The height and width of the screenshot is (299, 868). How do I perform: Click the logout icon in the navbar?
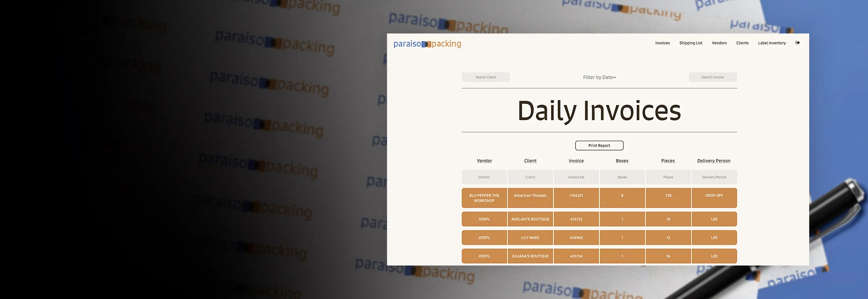(x=797, y=43)
